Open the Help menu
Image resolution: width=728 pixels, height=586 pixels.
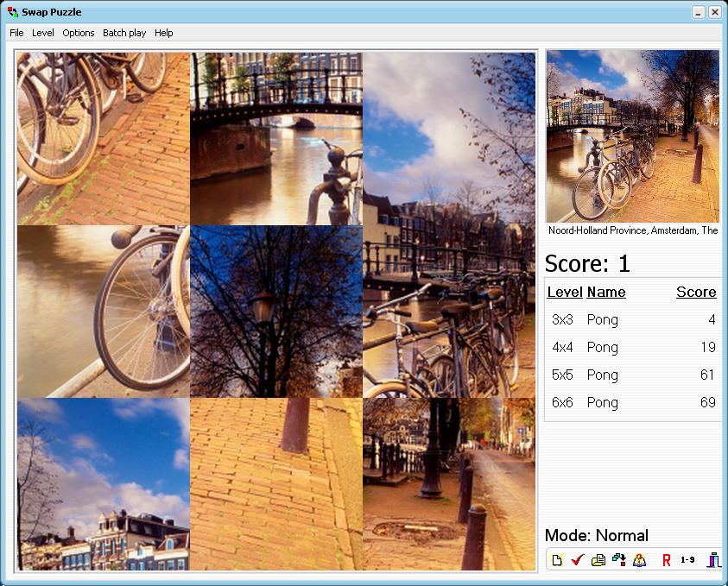pyautogui.click(x=164, y=33)
